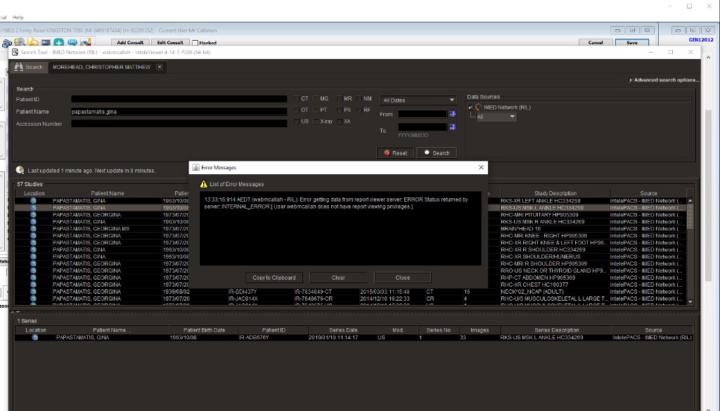This screenshot has width=720, height=411.
Task: Click the Close button in error dialog
Action: [x=403, y=278]
